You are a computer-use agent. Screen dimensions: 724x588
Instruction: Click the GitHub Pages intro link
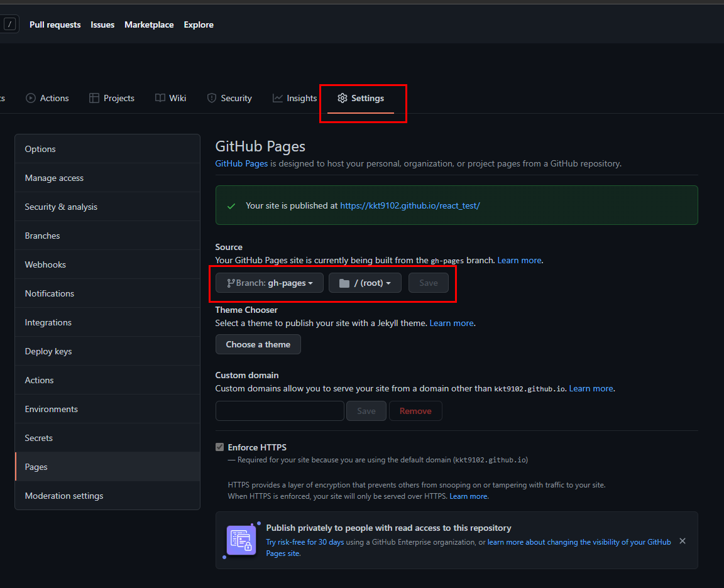click(x=241, y=163)
